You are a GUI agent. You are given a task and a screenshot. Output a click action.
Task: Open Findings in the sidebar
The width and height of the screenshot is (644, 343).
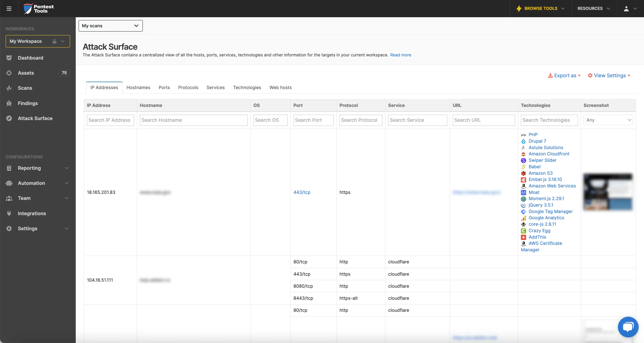tap(28, 103)
